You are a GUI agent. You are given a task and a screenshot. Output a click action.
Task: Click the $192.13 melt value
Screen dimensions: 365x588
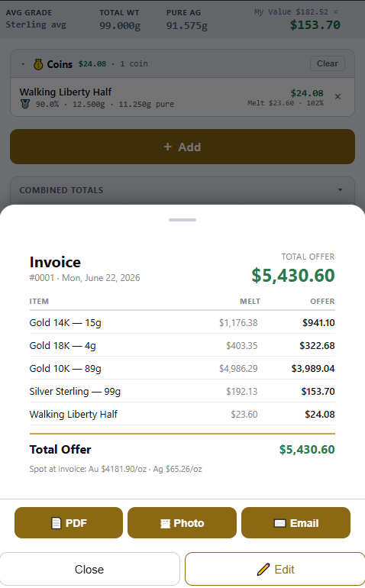pyautogui.click(x=241, y=391)
